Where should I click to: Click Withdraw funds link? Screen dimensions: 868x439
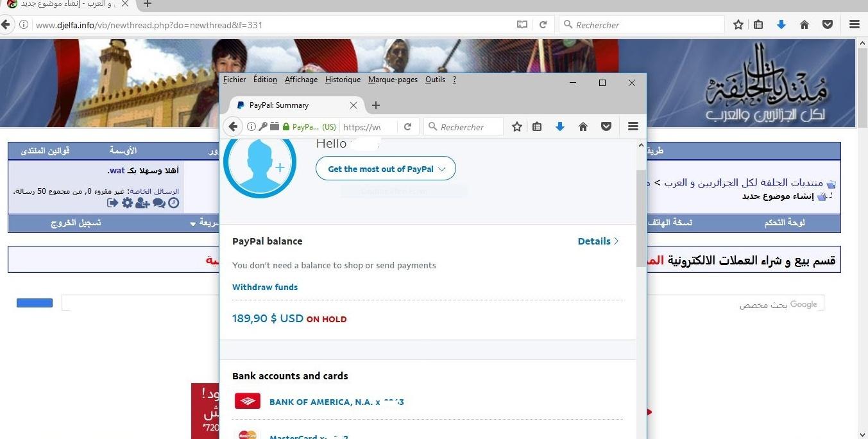(x=265, y=287)
